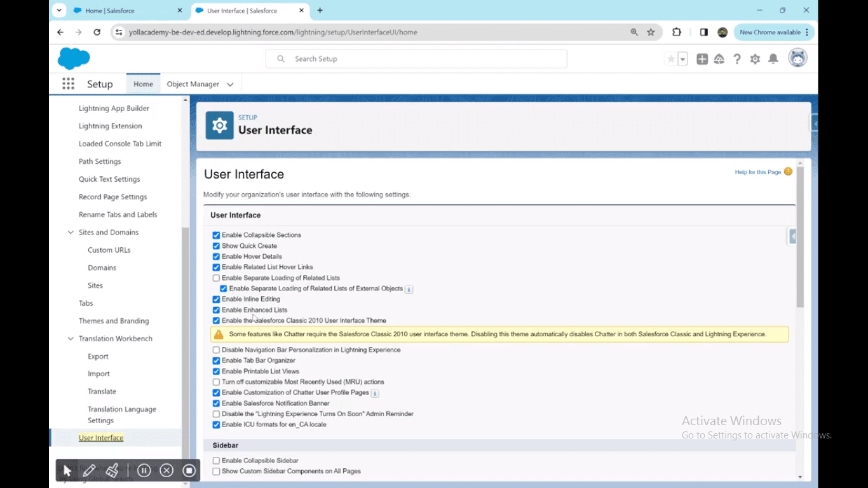Pause the screen recording
The width and height of the screenshot is (868, 488).
pos(144,470)
